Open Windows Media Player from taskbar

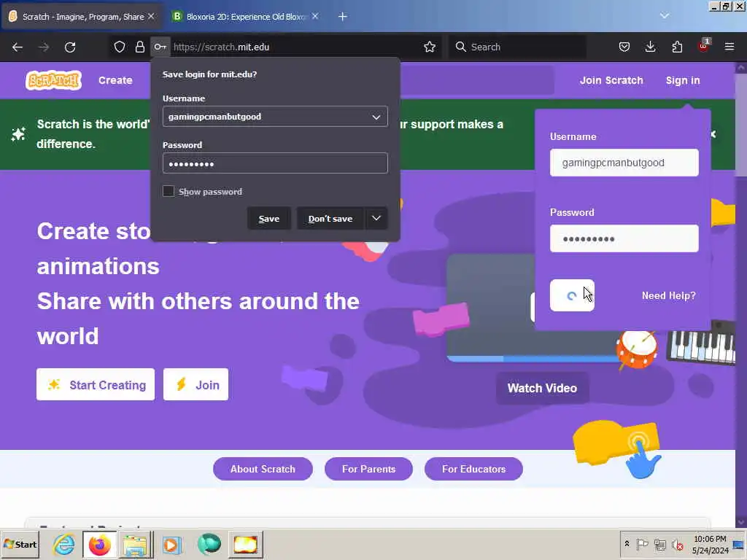pos(171,544)
